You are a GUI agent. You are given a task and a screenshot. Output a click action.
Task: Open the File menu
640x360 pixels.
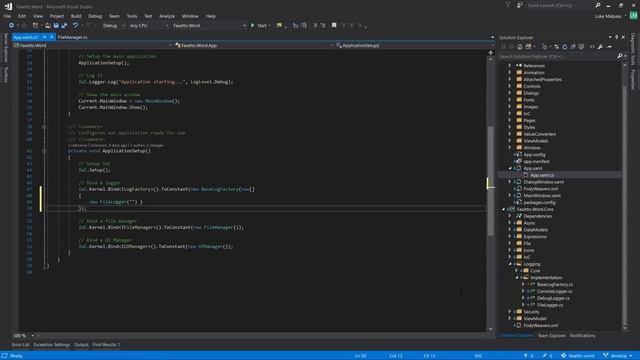tap(7, 16)
